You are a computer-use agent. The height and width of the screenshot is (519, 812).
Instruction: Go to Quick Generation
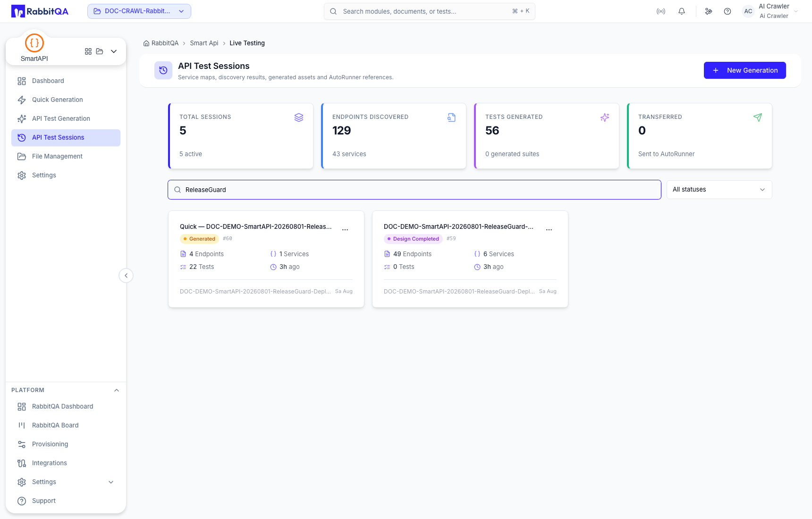(x=66, y=100)
